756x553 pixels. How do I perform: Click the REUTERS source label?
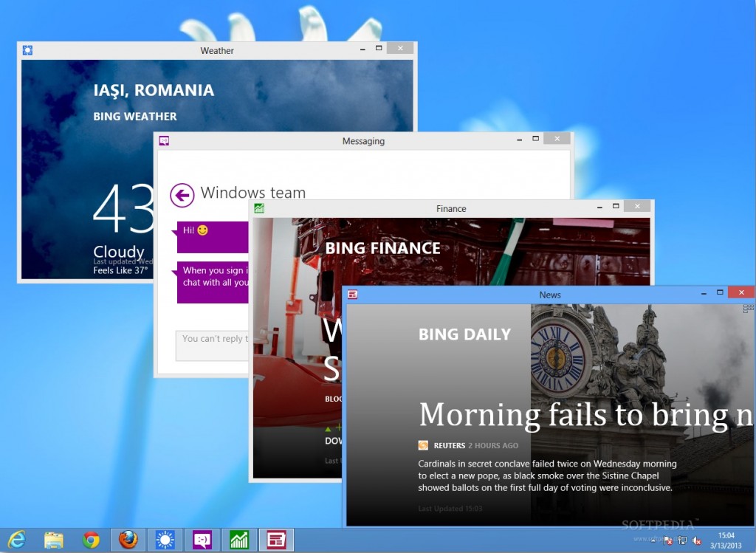pos(450,445)
